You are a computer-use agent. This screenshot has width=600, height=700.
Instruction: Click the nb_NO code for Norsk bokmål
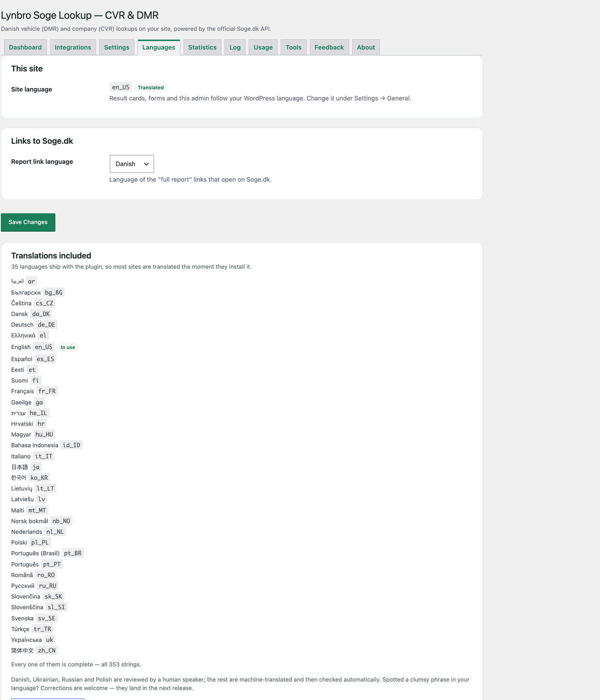point(61,521)
